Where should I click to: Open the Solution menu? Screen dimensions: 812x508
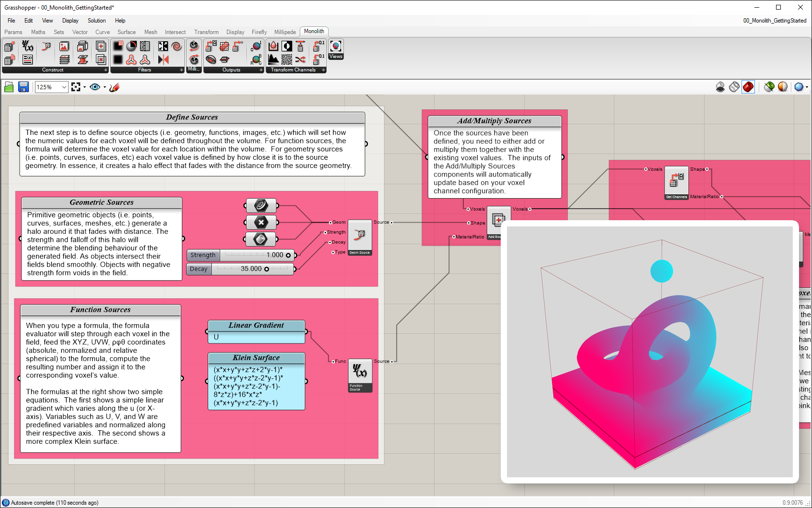click(96, 21)
